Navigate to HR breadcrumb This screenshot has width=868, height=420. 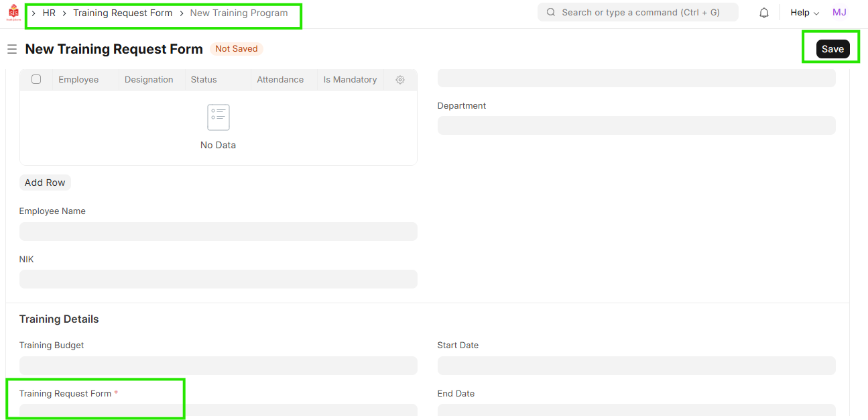point(49,13)
